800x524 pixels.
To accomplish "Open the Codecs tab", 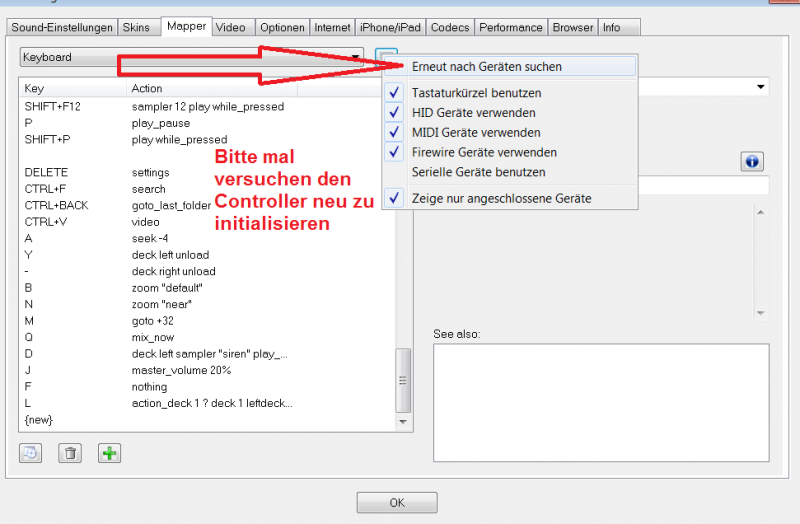I will pos(450,28).
